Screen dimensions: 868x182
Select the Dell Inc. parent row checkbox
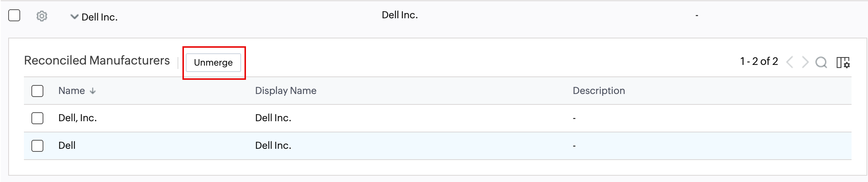pyautogui.click(x=14, y=16)
